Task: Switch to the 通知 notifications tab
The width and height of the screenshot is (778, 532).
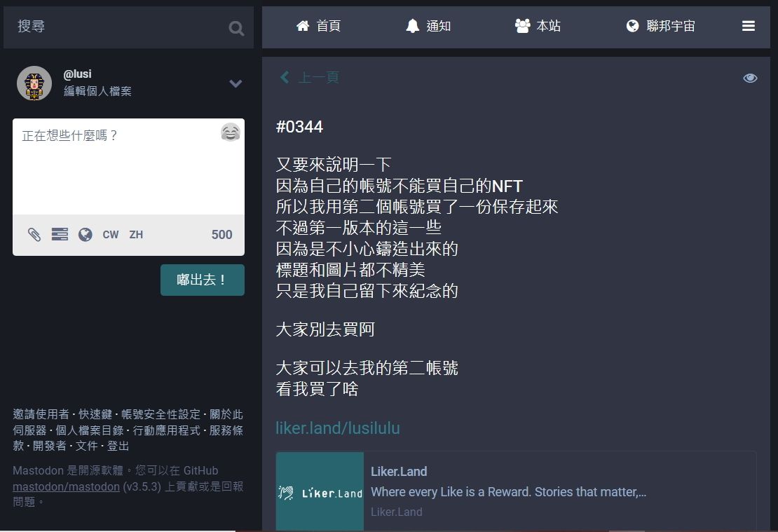Action: 428,26
